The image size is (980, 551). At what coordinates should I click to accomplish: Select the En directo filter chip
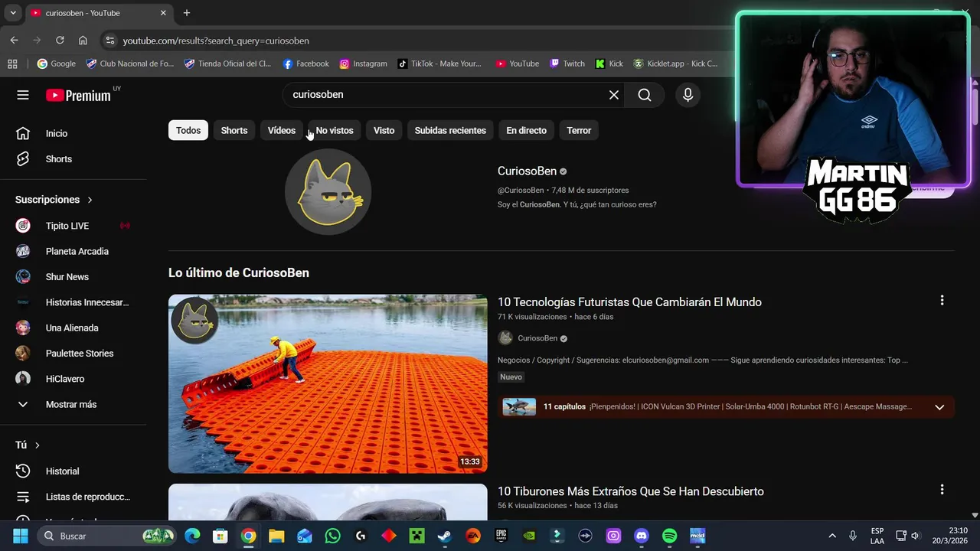tap(526, 130)
